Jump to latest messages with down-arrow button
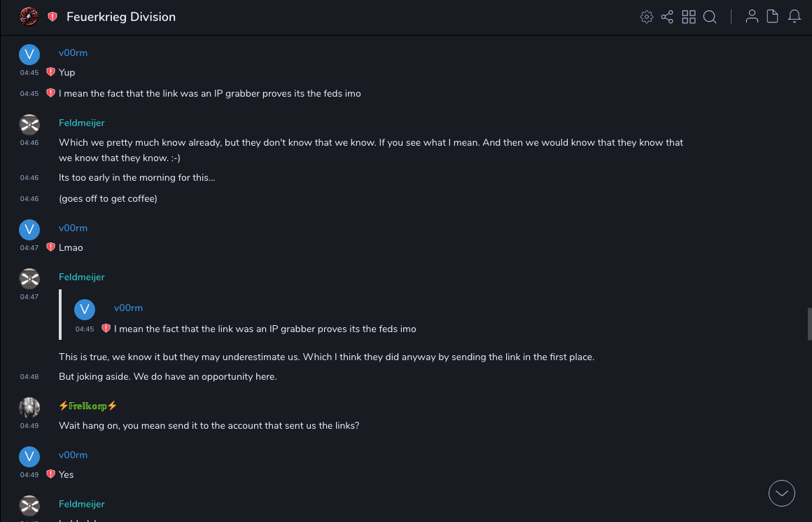Screen dimensions: 812x522 (782, 493)
